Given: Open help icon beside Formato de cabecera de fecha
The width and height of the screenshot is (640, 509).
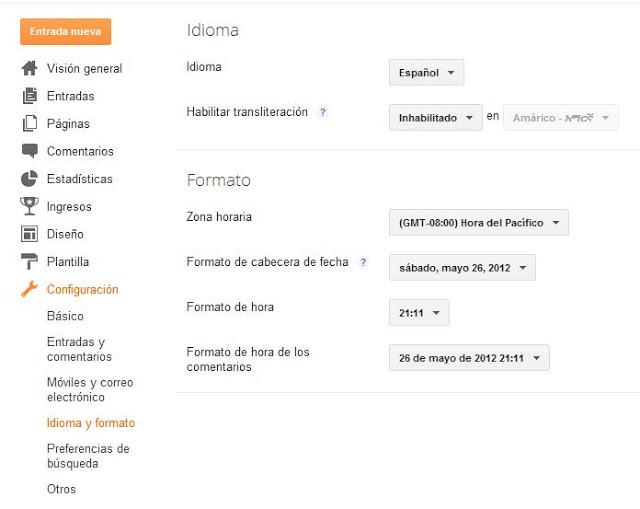Looking at the screenshot, I should pos(363,262).
